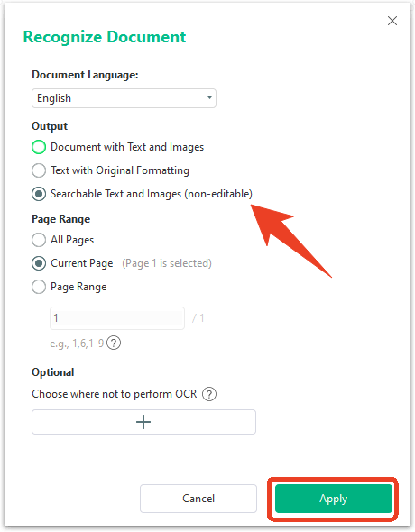
Task: Choose Page Range radio button
Action: coord(39,287)
